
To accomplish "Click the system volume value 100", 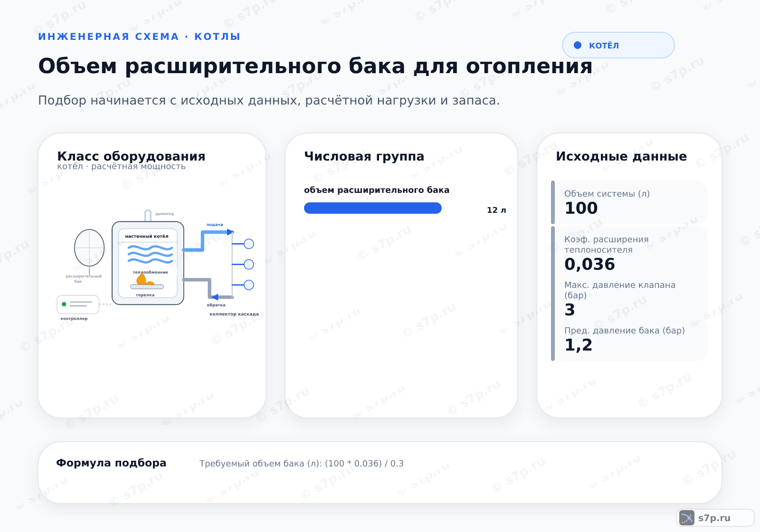I will (x=581, y=208).
